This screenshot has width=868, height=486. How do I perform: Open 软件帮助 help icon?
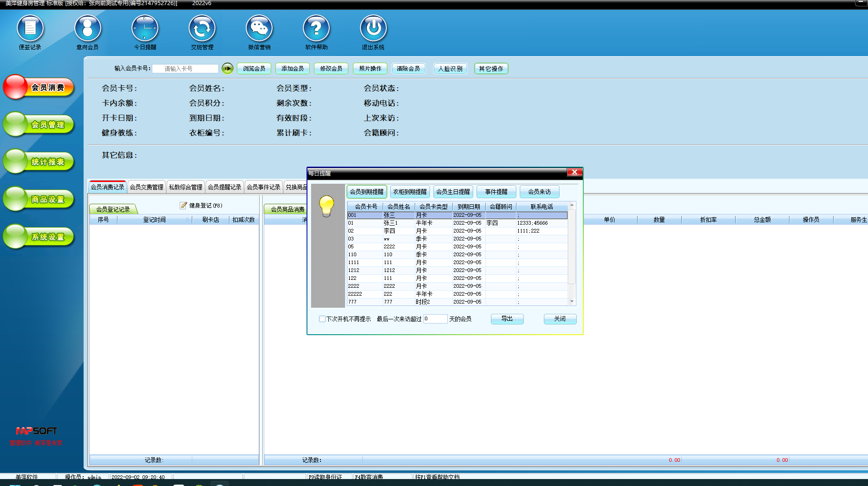[x=316, y=28]
